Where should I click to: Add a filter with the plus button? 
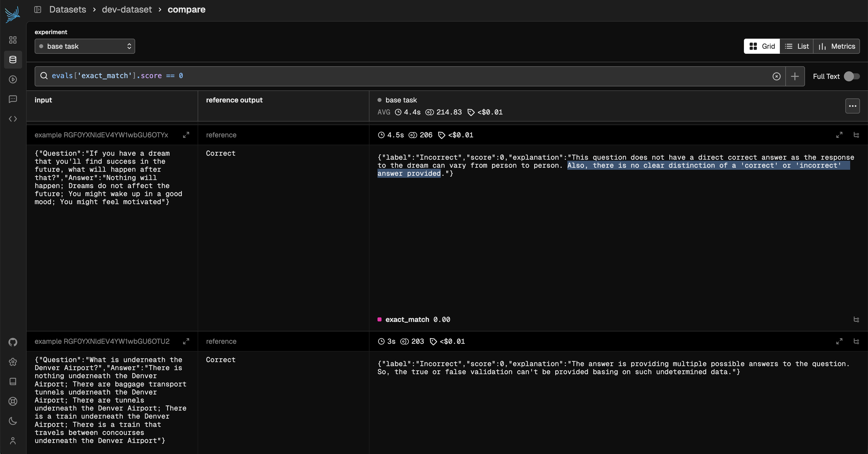click(795, 76)
